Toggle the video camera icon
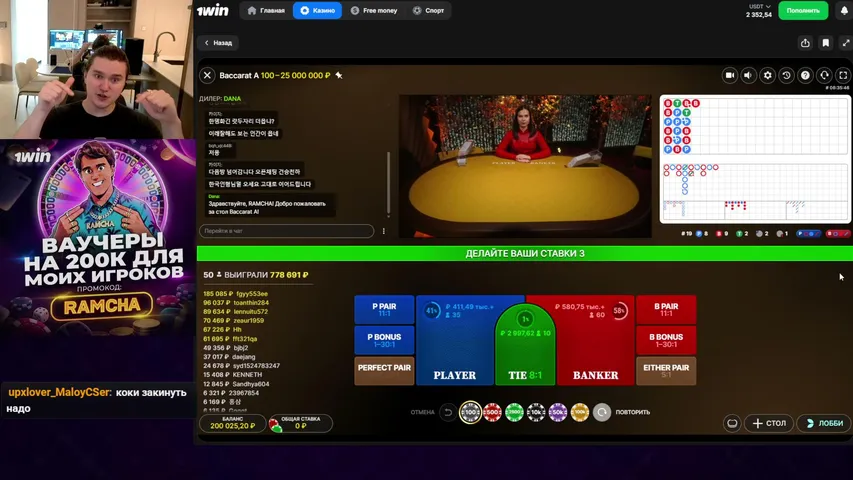 pos(730,75)
